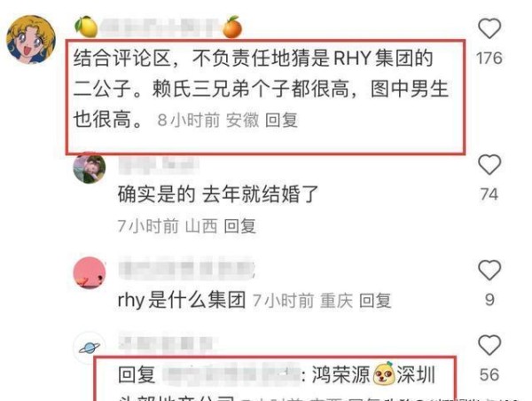Select the RHY集团 二公子 comment text

262,89
